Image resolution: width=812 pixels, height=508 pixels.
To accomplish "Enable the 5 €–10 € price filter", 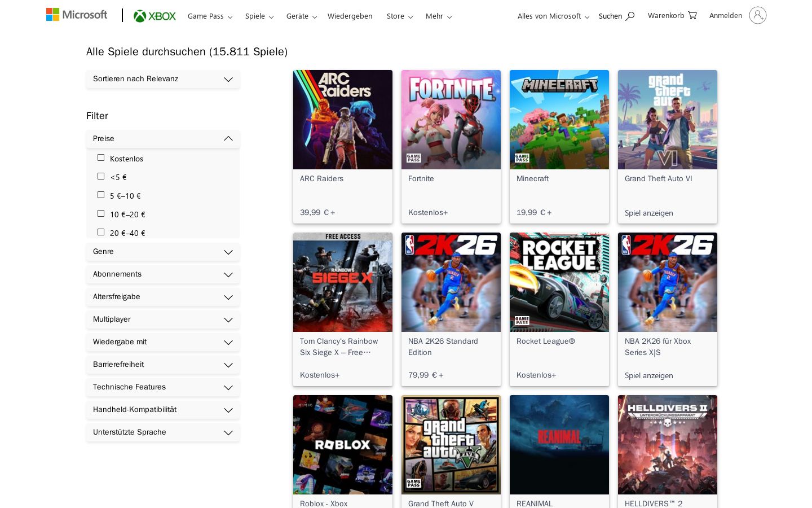I will [x=101, y=195].
